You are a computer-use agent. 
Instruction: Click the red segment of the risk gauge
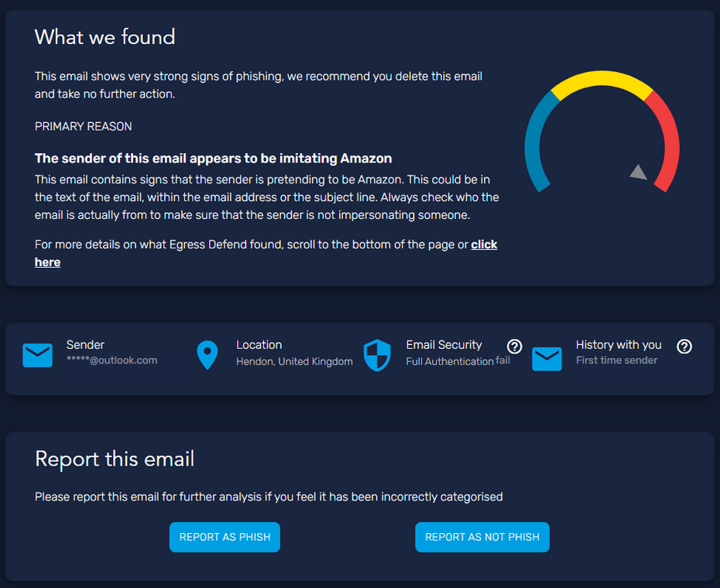click(665, 139)
